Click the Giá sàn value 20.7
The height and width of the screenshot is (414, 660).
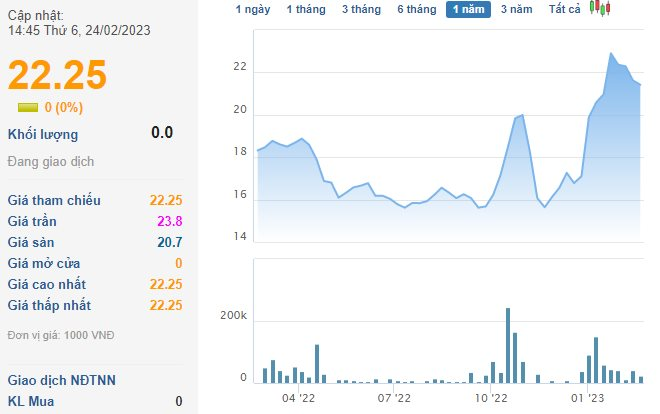170,242
